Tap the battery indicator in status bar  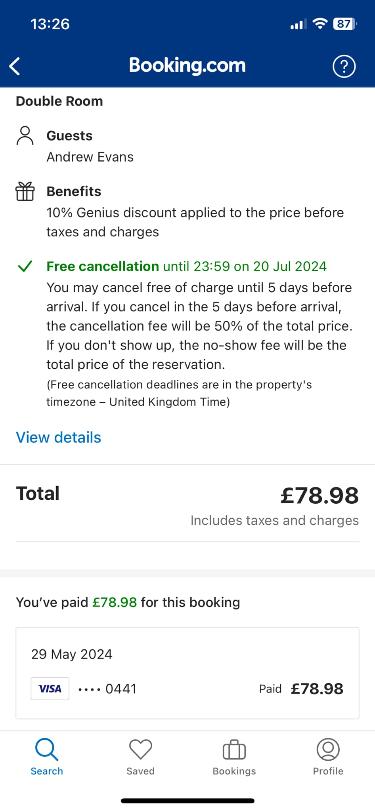[344, 24]
